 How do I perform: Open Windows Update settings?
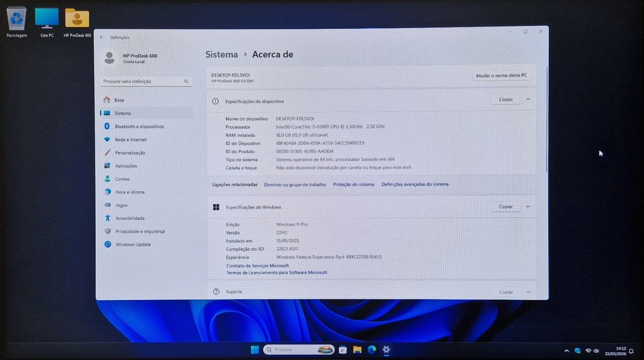tap(133, 245)
